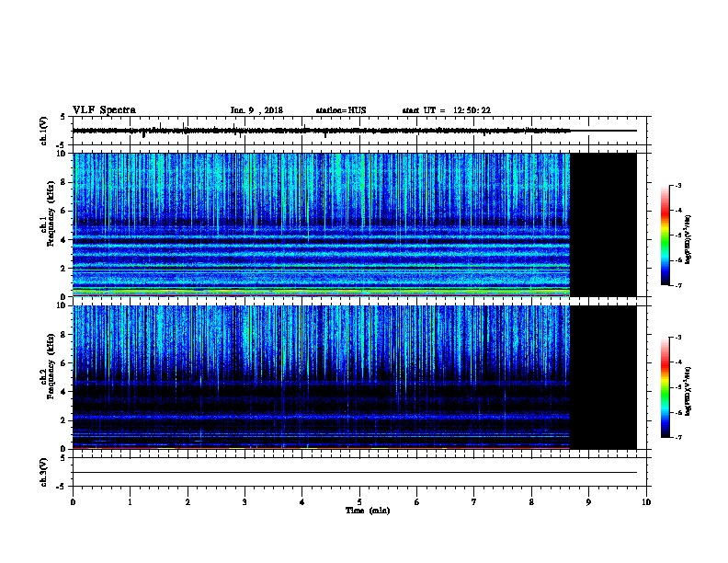Viewport: 728px width, 563px height.
Task: Click tick label "5" on the time axis
Action: pyautogui.click(x=359, y=502)
